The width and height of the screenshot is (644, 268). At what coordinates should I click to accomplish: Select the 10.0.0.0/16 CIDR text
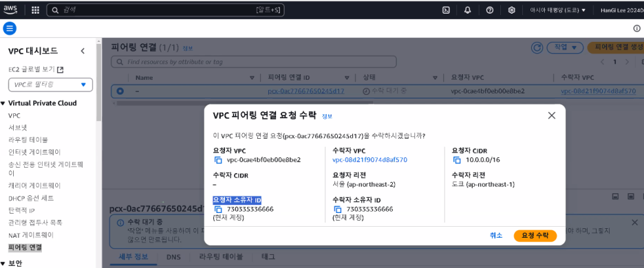click(x=483, y=160)
